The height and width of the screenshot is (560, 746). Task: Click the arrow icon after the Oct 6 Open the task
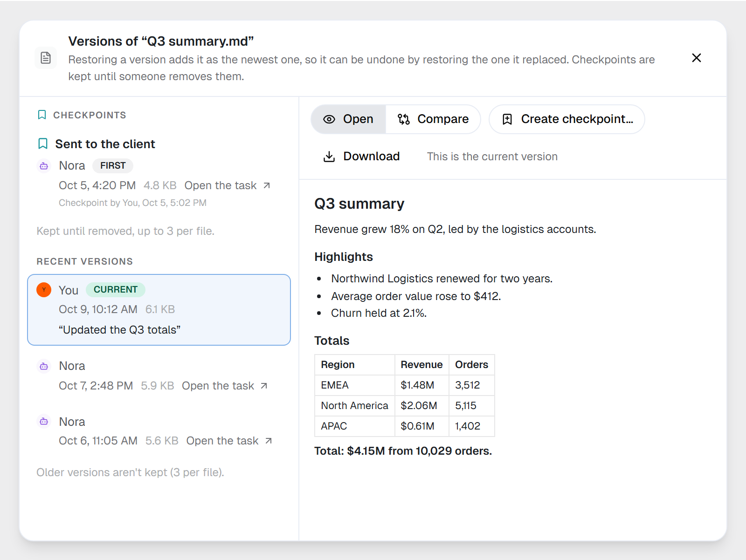click(269, 441)
